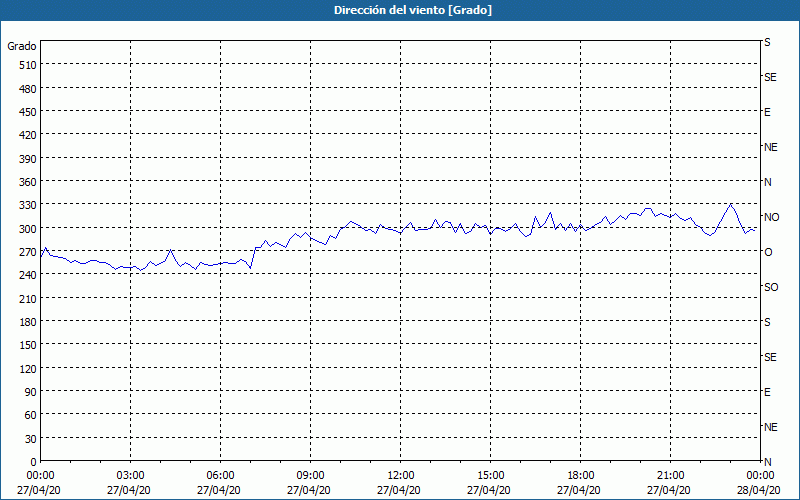Select the 360 y-axis value
Screen dimensions: 800x500
pyautogui.click(x=28, y=182)
